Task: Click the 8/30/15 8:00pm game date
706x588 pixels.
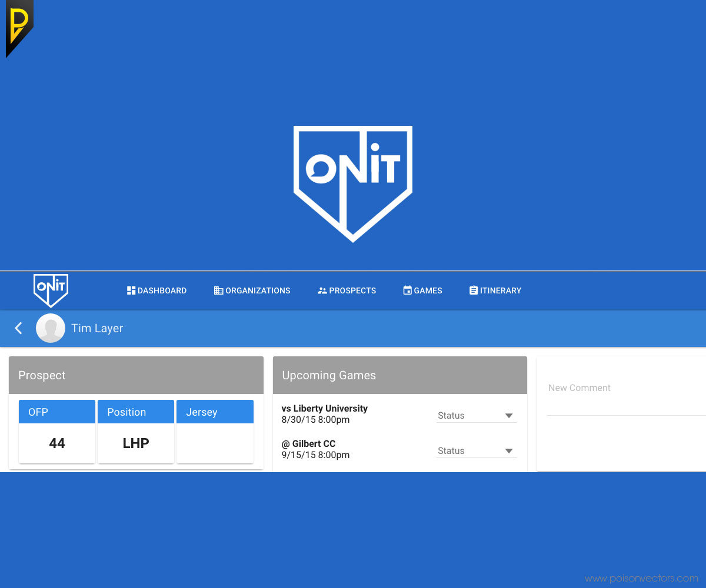Action: [316, 420]
